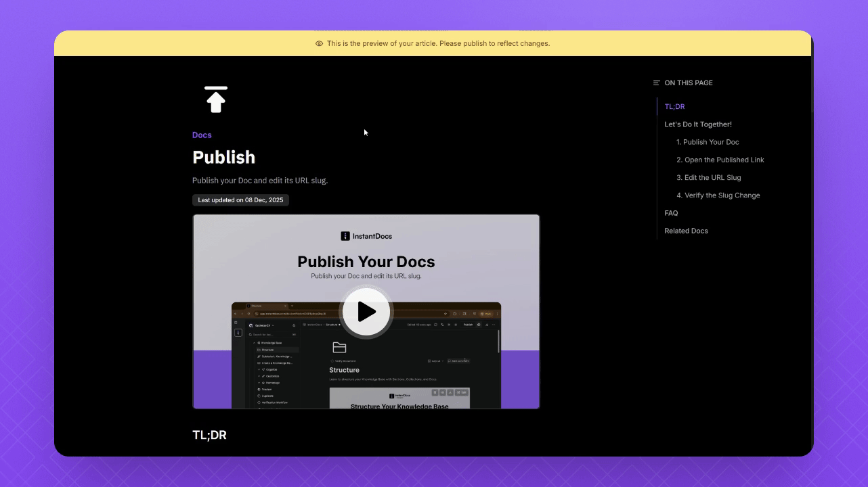Click the preview banner message text
The image size is (868, 487).
click(x=438, y=43)
